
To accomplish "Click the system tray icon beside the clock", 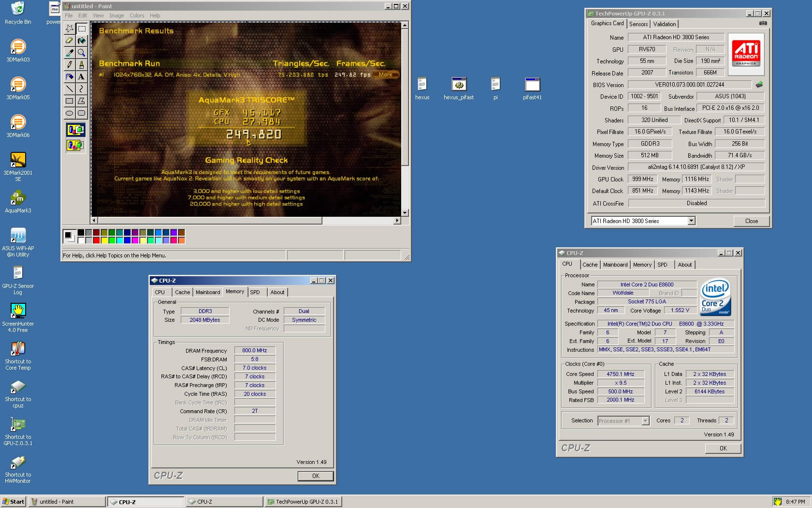I will [x=777, y=502].
